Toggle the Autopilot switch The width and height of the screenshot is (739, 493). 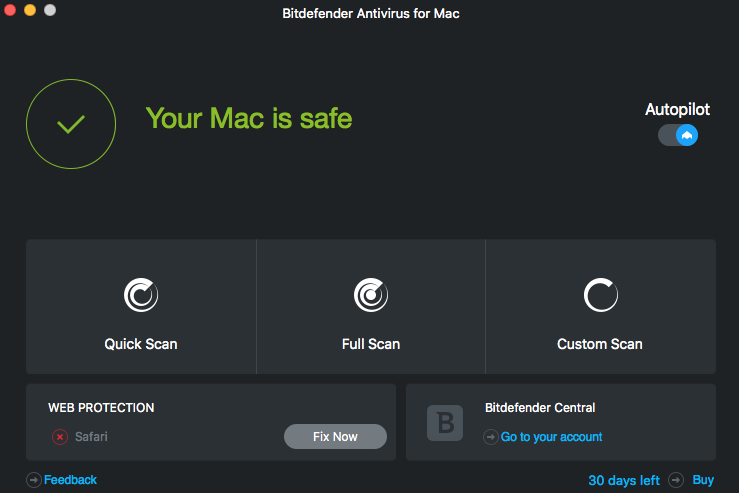(678, 135)
